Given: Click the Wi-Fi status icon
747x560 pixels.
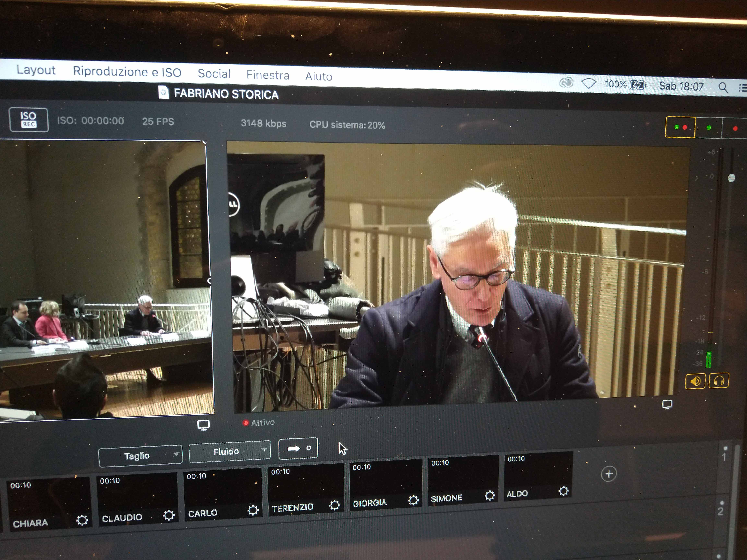Looking at the screenshot, I should (589, 83).
